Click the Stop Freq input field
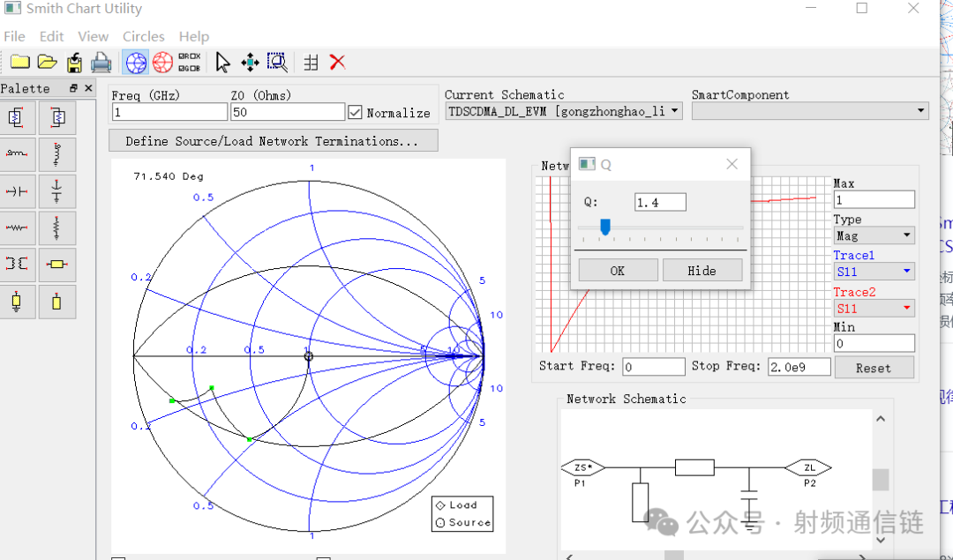 (799, 367)
